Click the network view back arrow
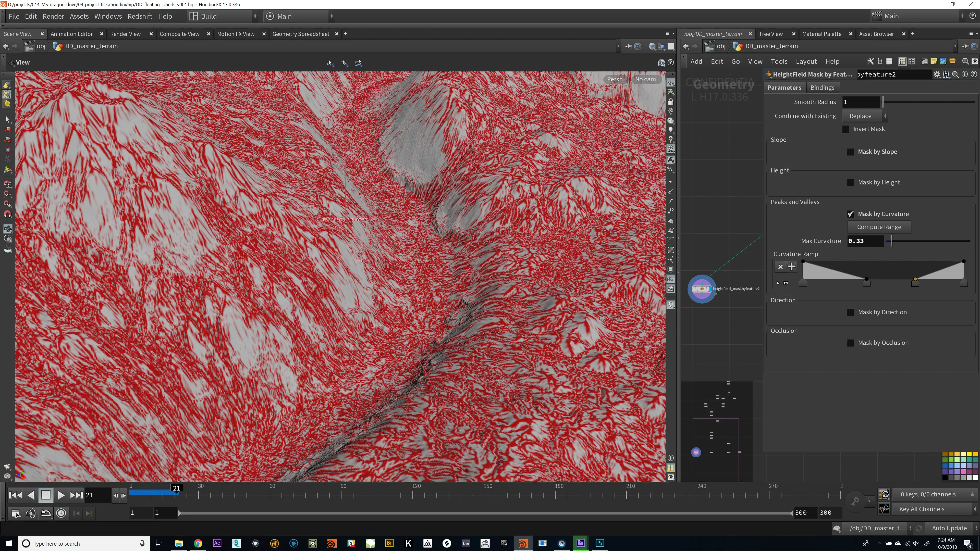980x551 pixels. [686, 46]
